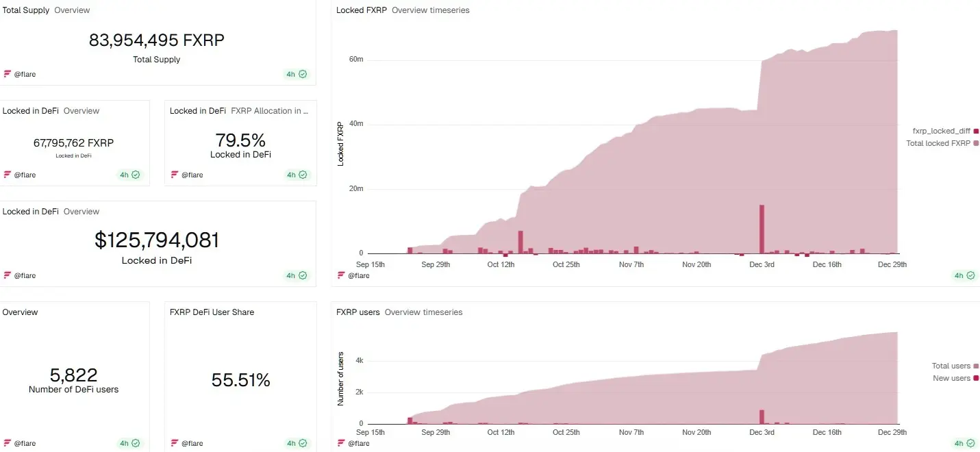
Task: Click the Flare icon under the 67,795,762 FXRP card
Action: (8, 174)
